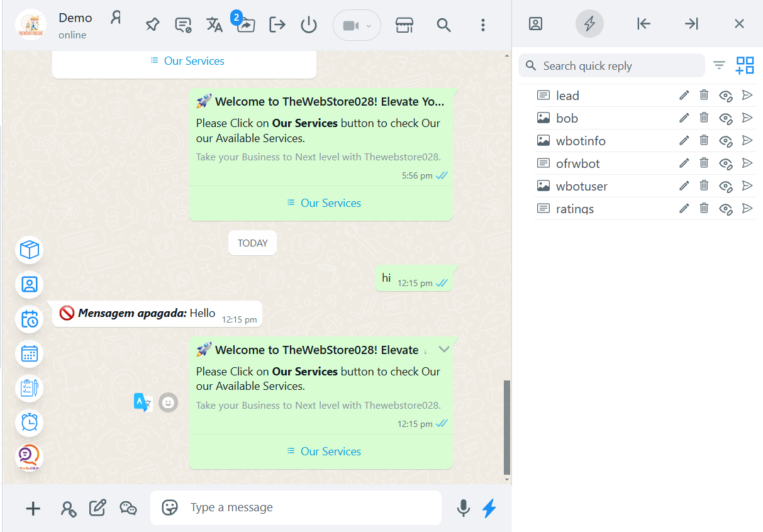Select the translate icon in the top toolbar
This screenshot has width=763, height=532.
[214, 24]
